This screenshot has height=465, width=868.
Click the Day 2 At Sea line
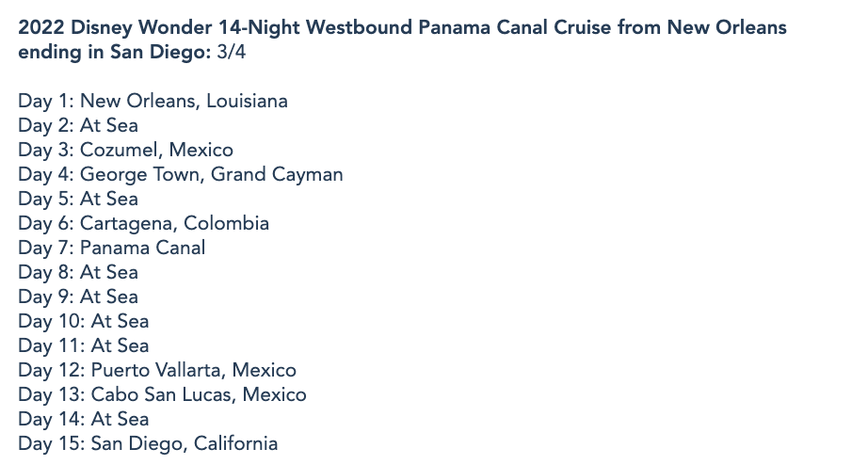click(78, 125)
